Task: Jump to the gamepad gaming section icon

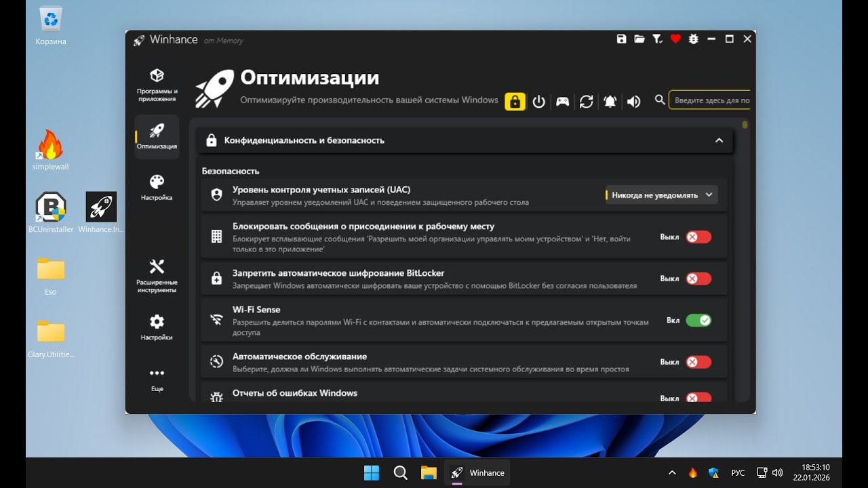Action: [x=563, y=102]
